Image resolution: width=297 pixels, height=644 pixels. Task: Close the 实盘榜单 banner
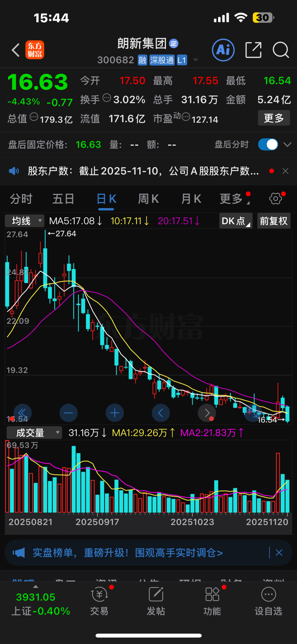[x=279, y=553]
